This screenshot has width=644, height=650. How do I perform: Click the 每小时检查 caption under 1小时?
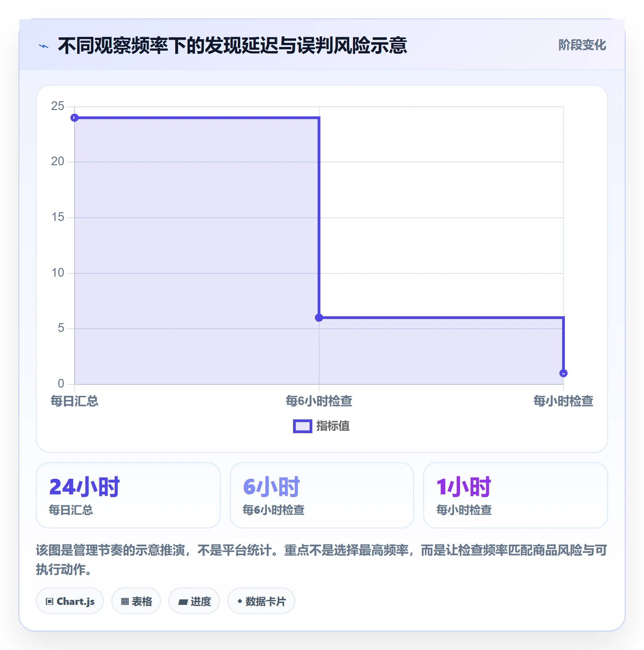tap(464, 510)
